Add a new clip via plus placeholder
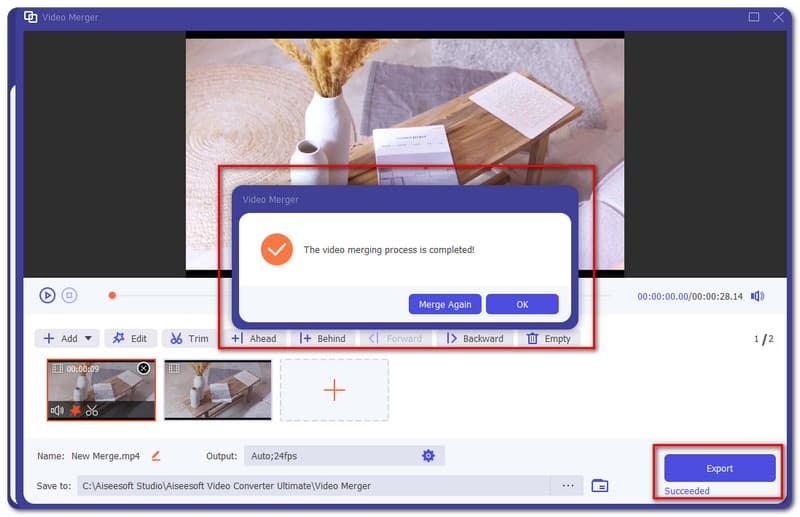This screenshot has height=517, width=800. (334, 390)
